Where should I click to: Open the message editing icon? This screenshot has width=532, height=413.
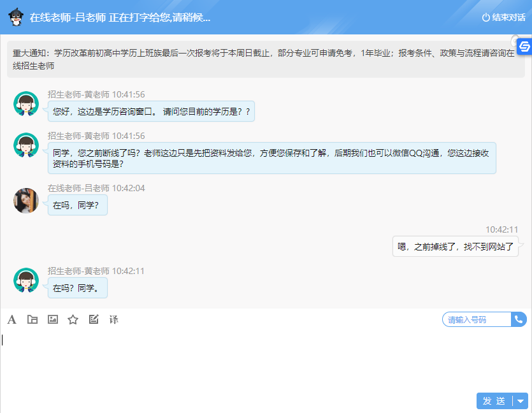tap(93, 319)
